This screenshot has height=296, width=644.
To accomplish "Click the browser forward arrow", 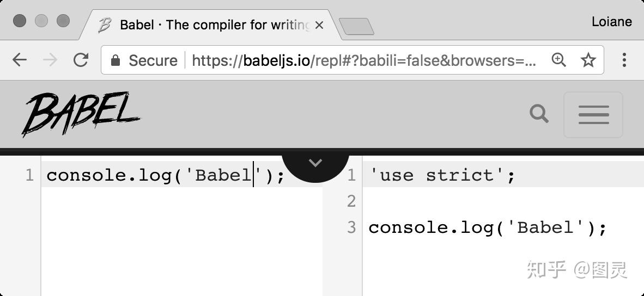I will click(x=50, y=60).
